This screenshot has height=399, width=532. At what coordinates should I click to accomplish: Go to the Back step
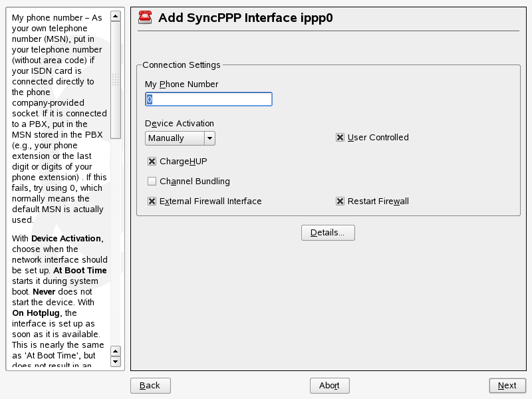[150, 386]
